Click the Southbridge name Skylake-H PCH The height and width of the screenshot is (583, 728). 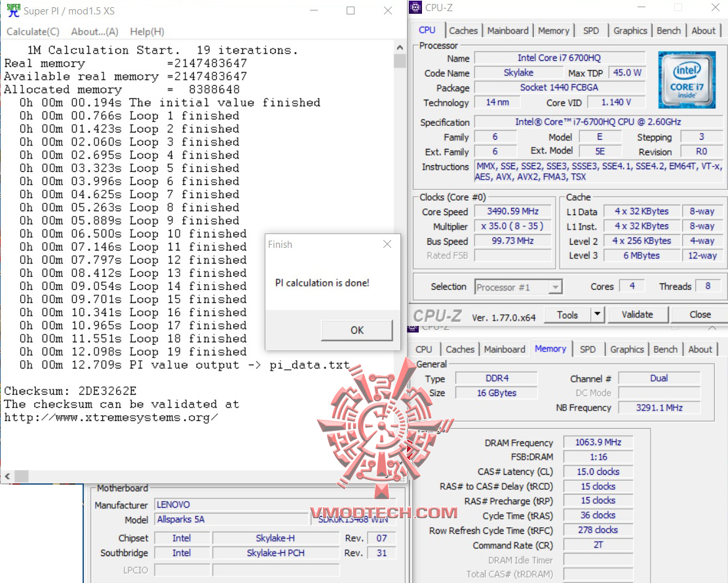pyautogui.click(x=275, y=553)
